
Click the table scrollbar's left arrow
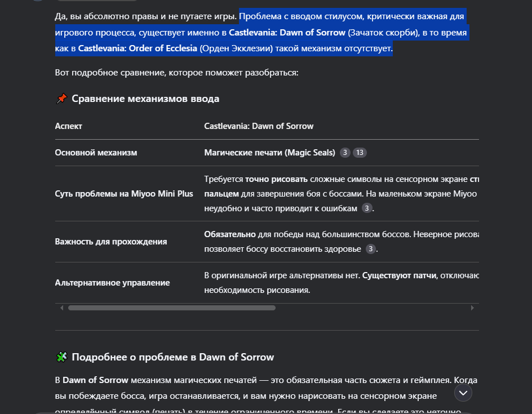(62, 308)
